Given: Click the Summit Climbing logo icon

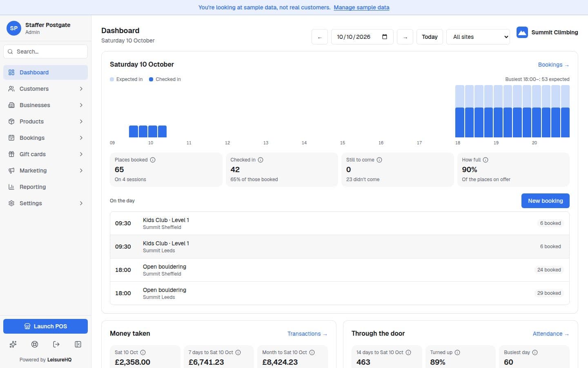Looking at the screenshot, I should [x=522, y=32].
